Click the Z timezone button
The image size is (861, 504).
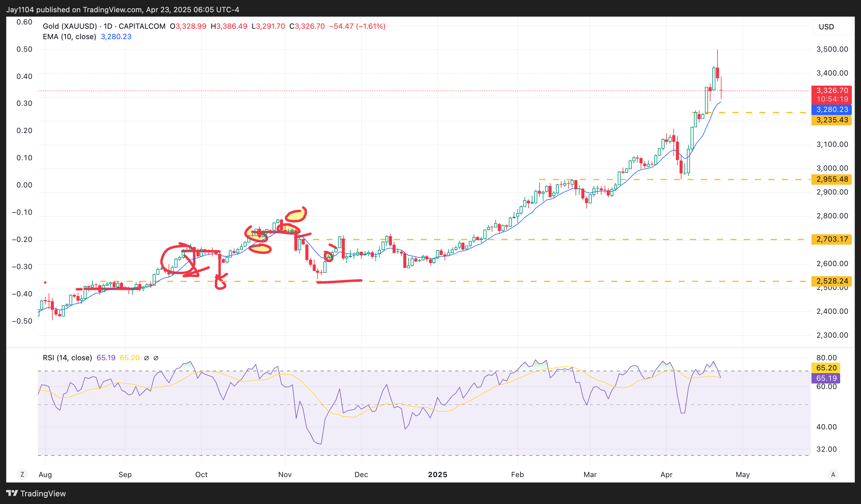click(22, 474)
